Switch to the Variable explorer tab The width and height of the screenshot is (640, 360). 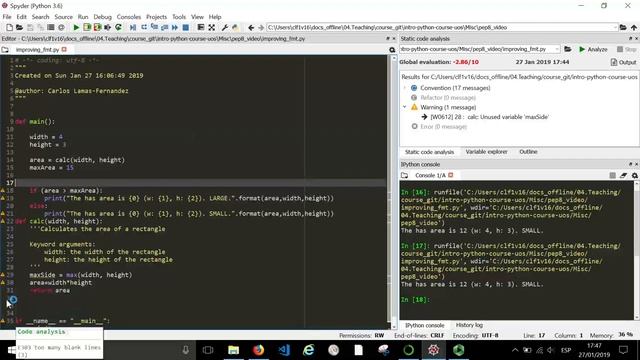coord(486,151)
